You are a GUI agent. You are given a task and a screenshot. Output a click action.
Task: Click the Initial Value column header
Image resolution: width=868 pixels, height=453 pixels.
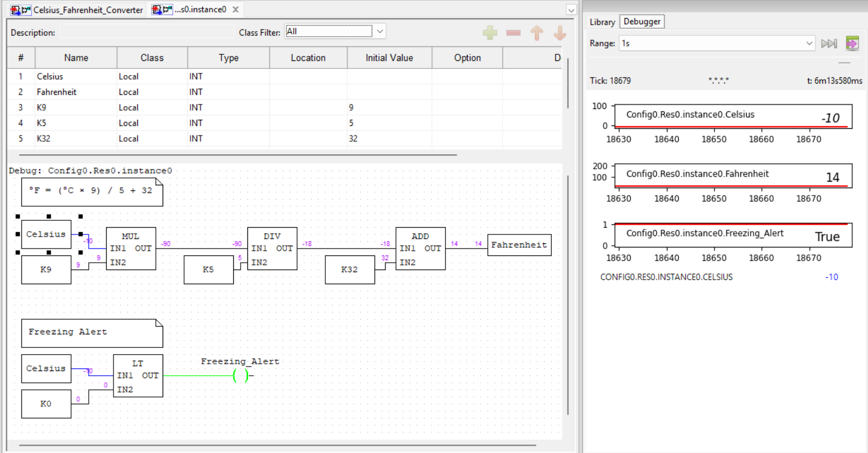pyautogui.click(x=389, y=58)
